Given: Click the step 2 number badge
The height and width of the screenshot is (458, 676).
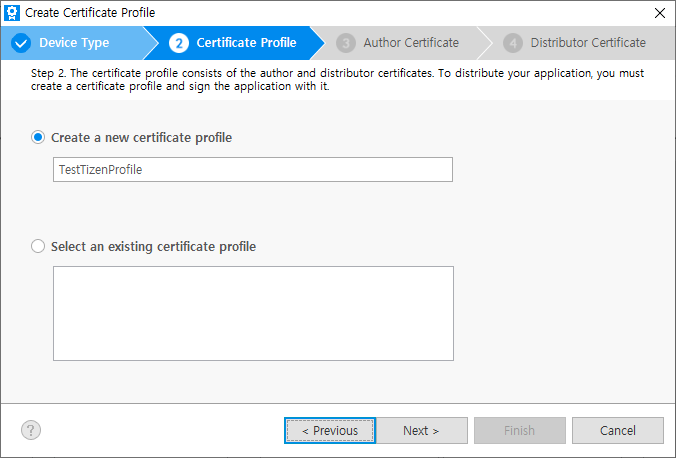Looking at the screenshot, I should tap(179, 43).
